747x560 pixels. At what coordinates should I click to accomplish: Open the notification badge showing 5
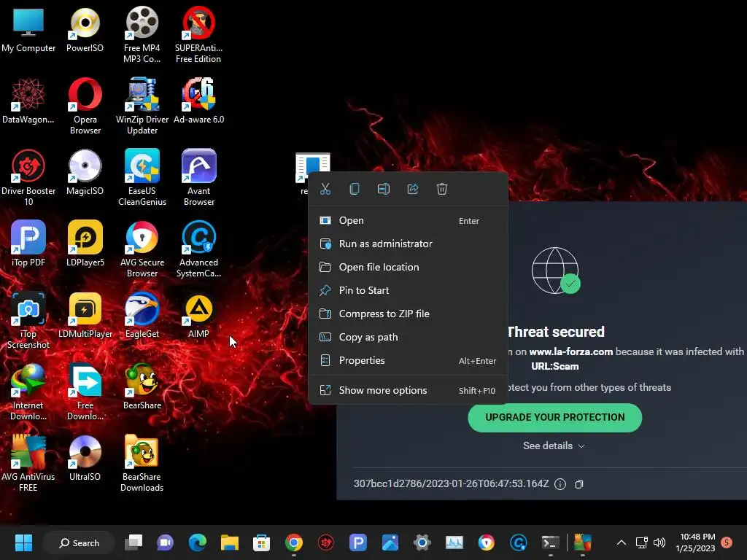pos(727,542)
